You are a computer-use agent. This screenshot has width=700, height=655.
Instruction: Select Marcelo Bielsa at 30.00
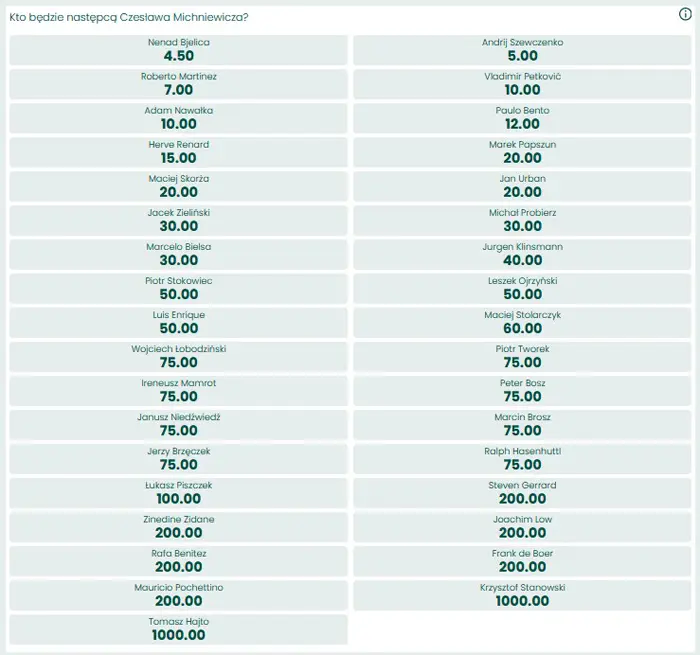(x=178, y=255)
